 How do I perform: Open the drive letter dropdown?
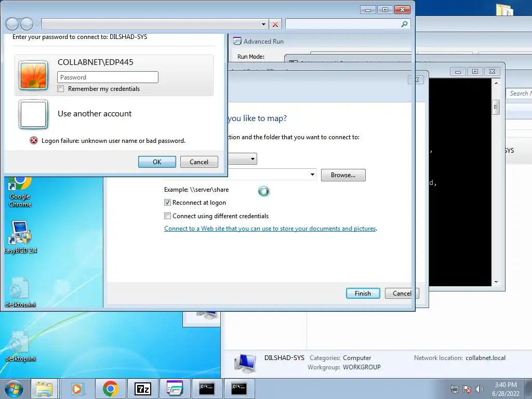252,159
